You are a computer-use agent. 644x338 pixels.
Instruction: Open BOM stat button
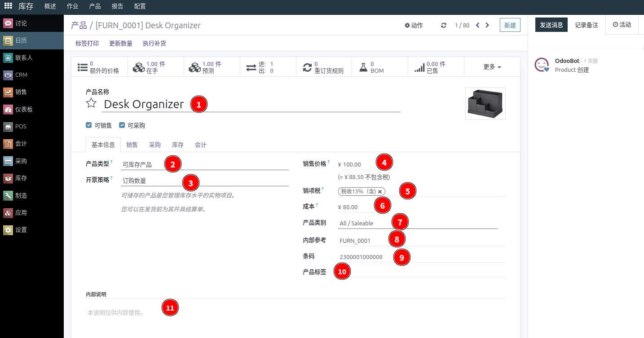click(x=380, y=67)
